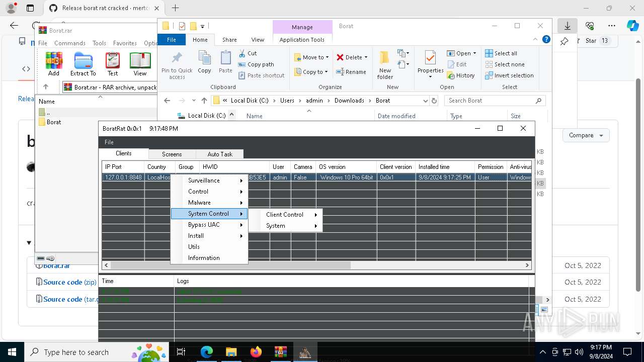This screenshot has width=644, height=362.
Task: Click Select none in Explorer ribbon
Action: (x=505, y=64)
